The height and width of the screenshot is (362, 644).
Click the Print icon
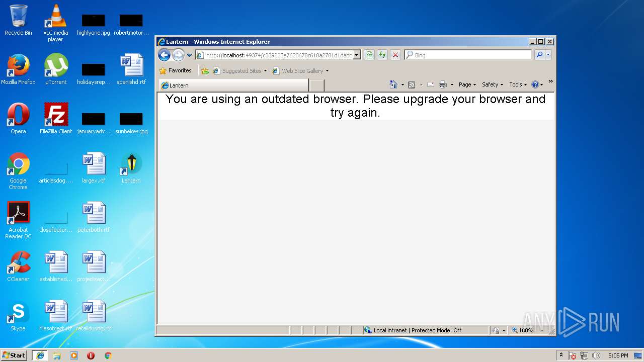pos(443,84)
